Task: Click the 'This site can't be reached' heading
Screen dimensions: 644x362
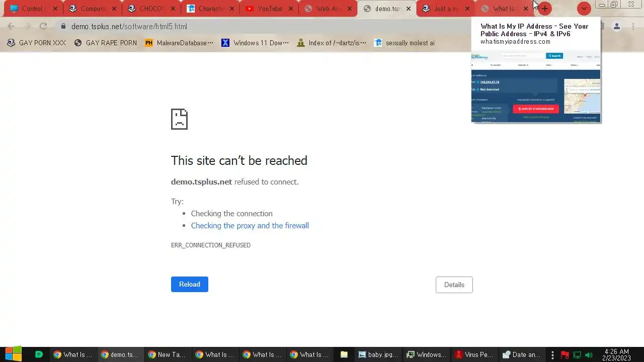Action: tap(239, 160)
